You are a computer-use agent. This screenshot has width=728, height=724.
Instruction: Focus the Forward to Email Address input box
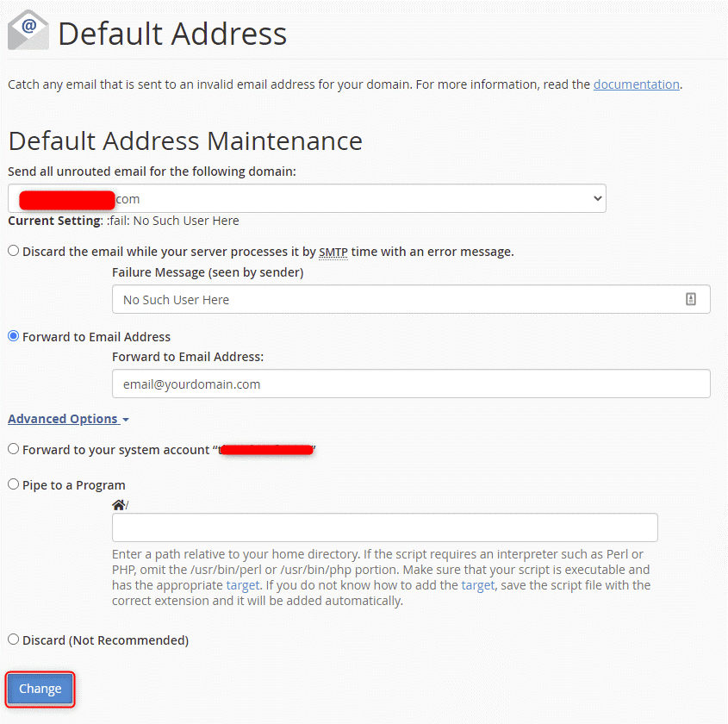411,384
